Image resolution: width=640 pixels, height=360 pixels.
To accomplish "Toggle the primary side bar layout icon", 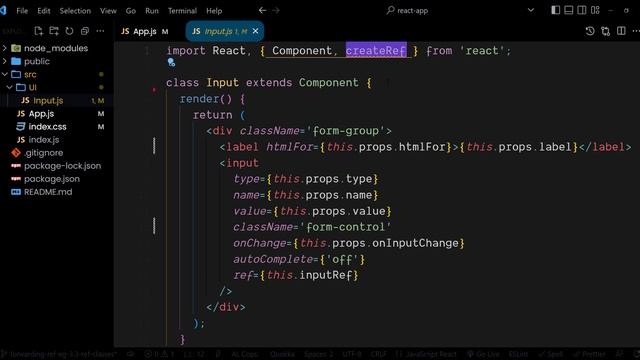I will point(555,10).
